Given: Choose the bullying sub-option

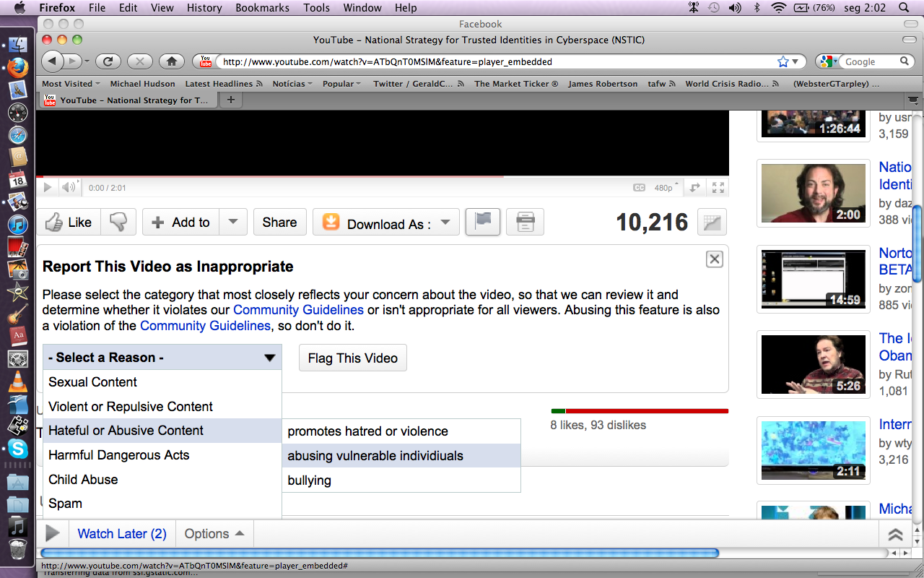Looking at the screenshot, I should [x=401, y=480].
